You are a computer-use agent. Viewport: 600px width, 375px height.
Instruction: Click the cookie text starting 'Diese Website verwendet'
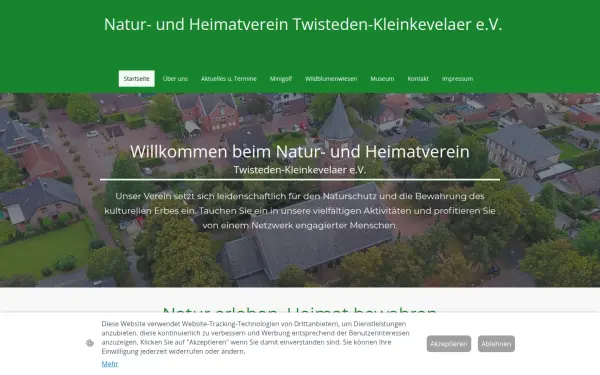point(256,338)
